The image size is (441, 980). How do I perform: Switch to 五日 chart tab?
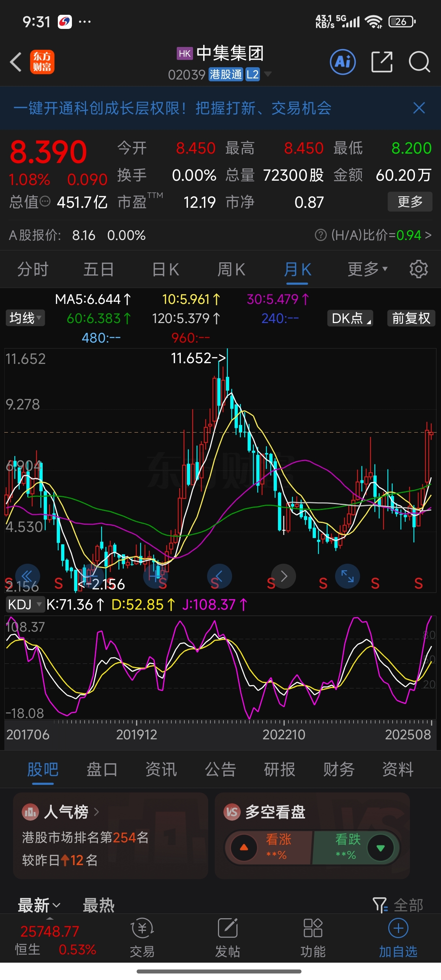tap(99, 269)
